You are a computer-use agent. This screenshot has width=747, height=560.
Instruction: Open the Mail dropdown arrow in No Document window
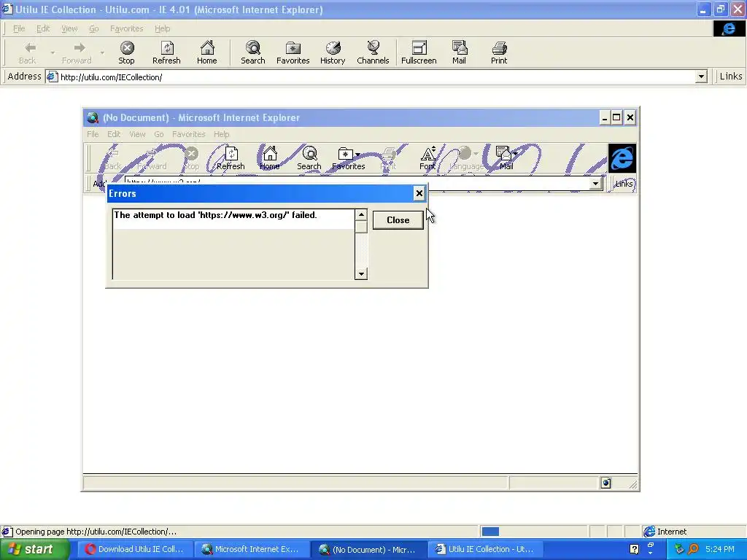point(515,155)
